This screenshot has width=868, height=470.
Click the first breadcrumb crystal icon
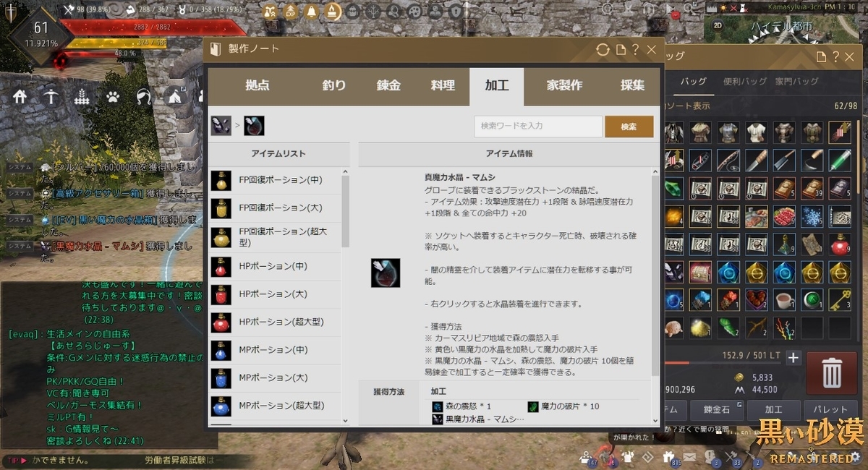click(x=221, y=126)
